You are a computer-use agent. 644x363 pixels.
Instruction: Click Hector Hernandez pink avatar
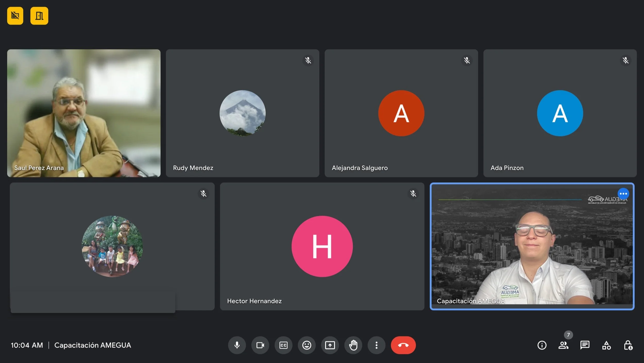point(322,246)
